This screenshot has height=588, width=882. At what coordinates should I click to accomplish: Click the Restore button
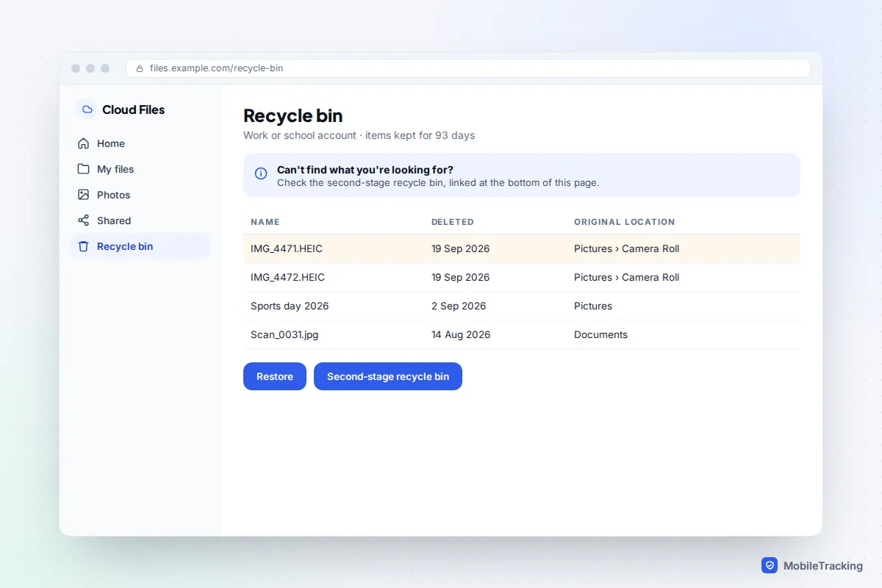(x=275, y=376)
